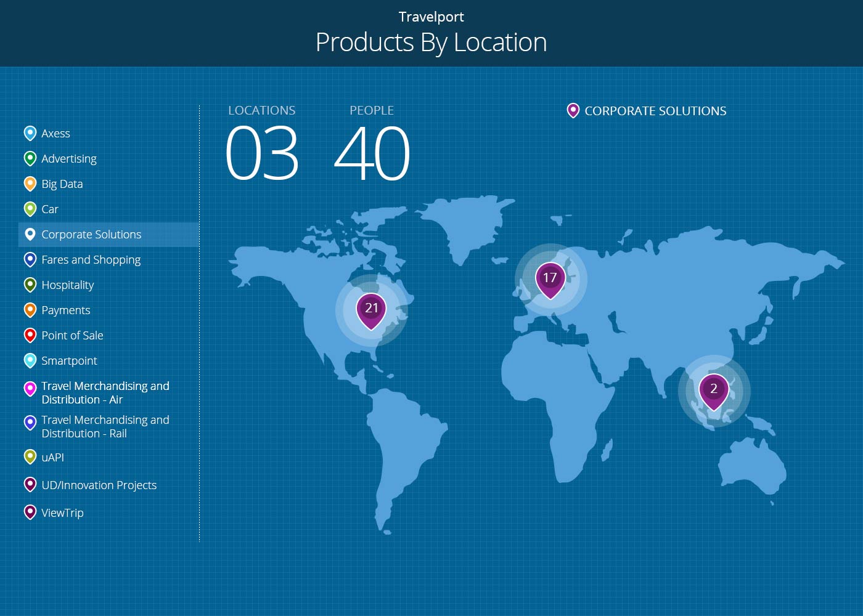Viewport: 863px width, 616px height.
Task: Click the uAPI olive pin icon
Action: point(30,456)
